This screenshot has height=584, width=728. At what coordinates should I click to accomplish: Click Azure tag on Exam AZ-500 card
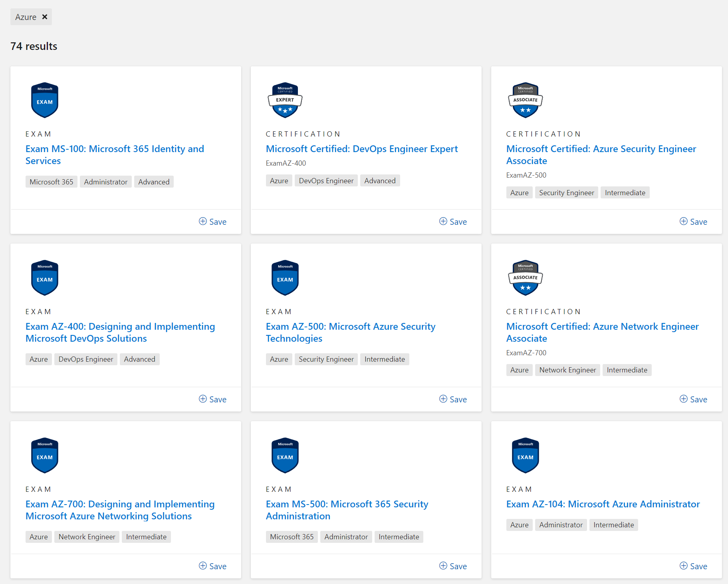pyautogui.click(x=279, y=359)
